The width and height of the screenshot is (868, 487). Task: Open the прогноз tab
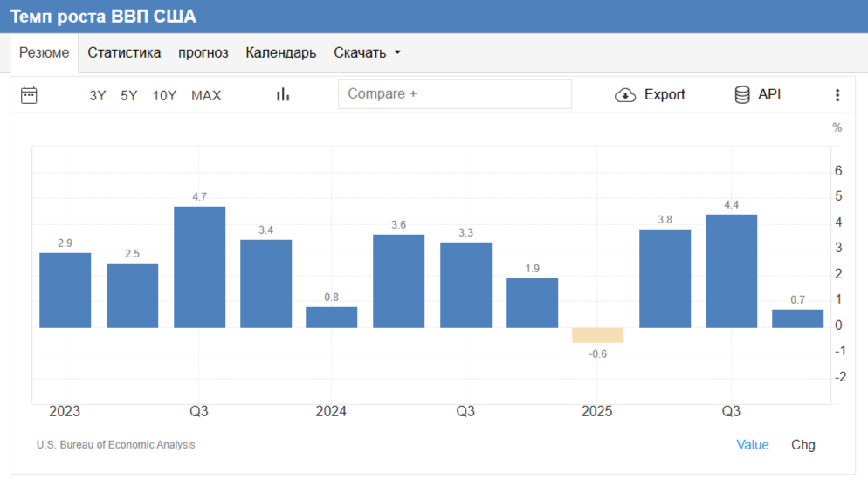pyautogui.click(x=203, y=52)
